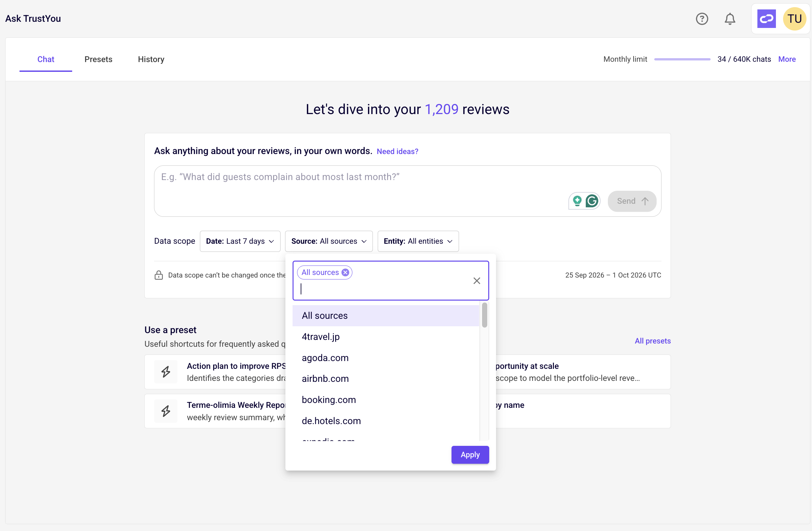
Task: Open the Date: Last 7 days dropdown
Action: pyautogui.click(x=240, y=241)
